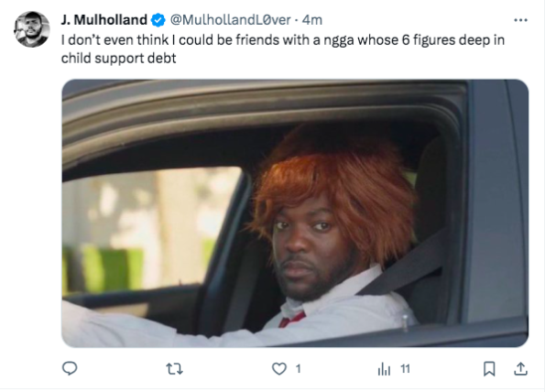The height and width of the screenshot is (392, 545).
Task: Open the reply speech bubble icon
Action: tap(70, 368)
